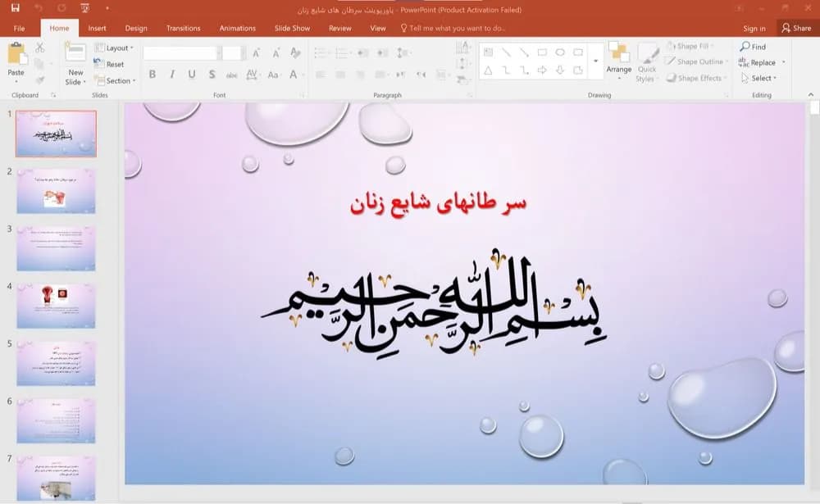Viewport: 820px width, 504px height.
Task: Open the Arrange dropdown
Action: (619, 61)
